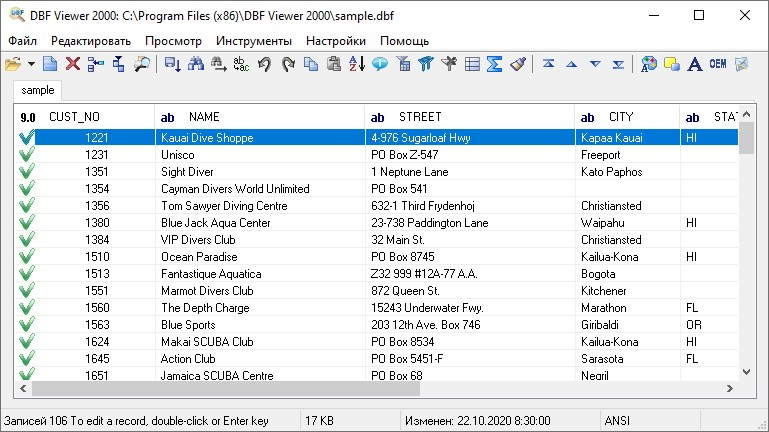Click the paste clipboard icon
The image size is (769, 432).
point(333,64)
